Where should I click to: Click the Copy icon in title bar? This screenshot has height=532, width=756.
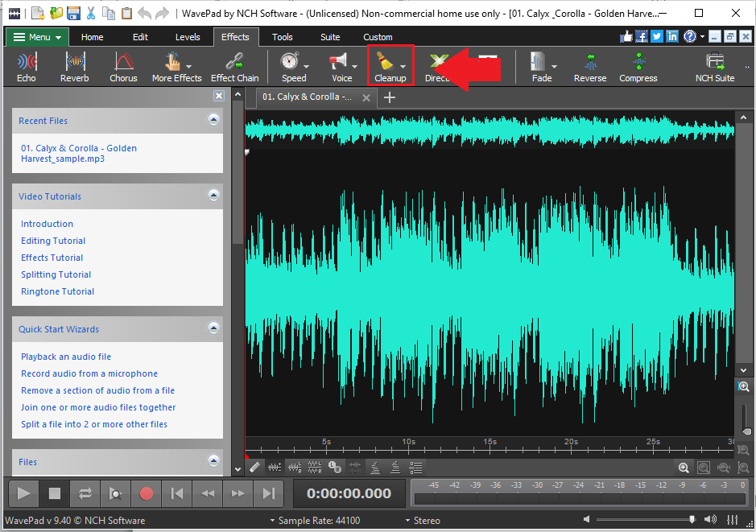tap(109, 13)
